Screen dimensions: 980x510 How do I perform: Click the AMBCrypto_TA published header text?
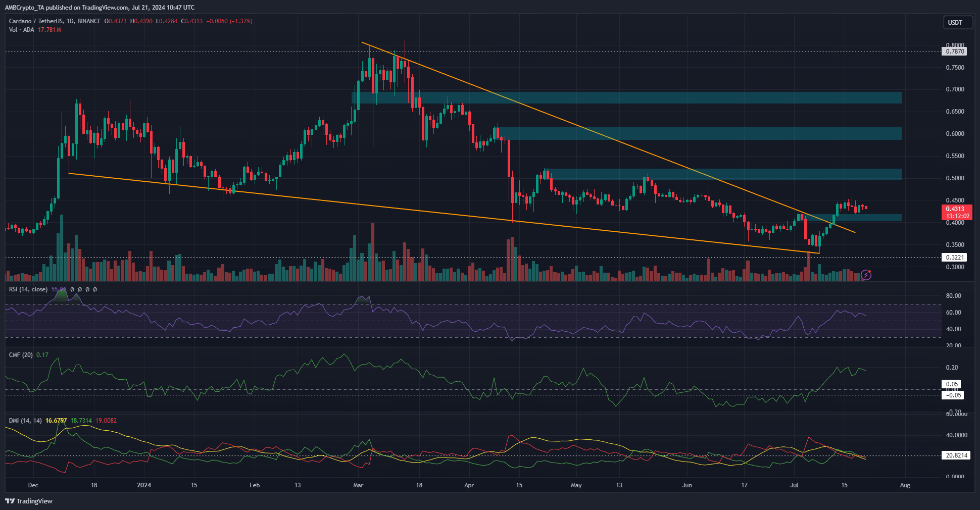100,8
